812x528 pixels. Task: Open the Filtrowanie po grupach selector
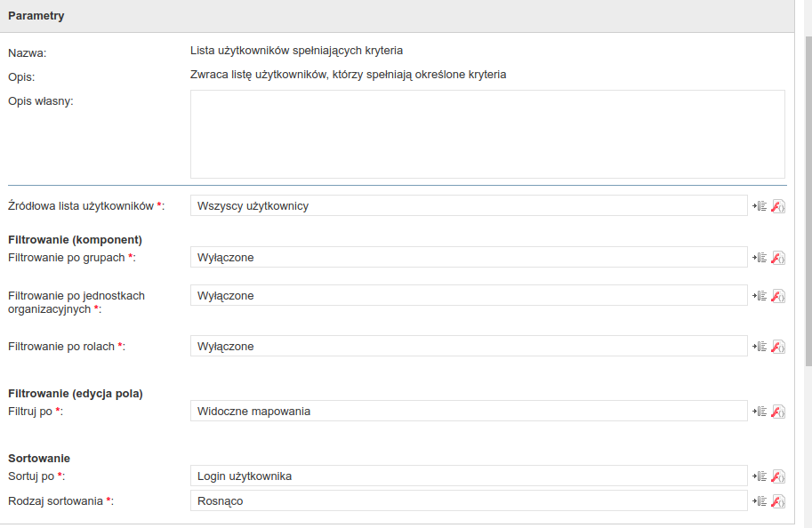click(469, 257)
